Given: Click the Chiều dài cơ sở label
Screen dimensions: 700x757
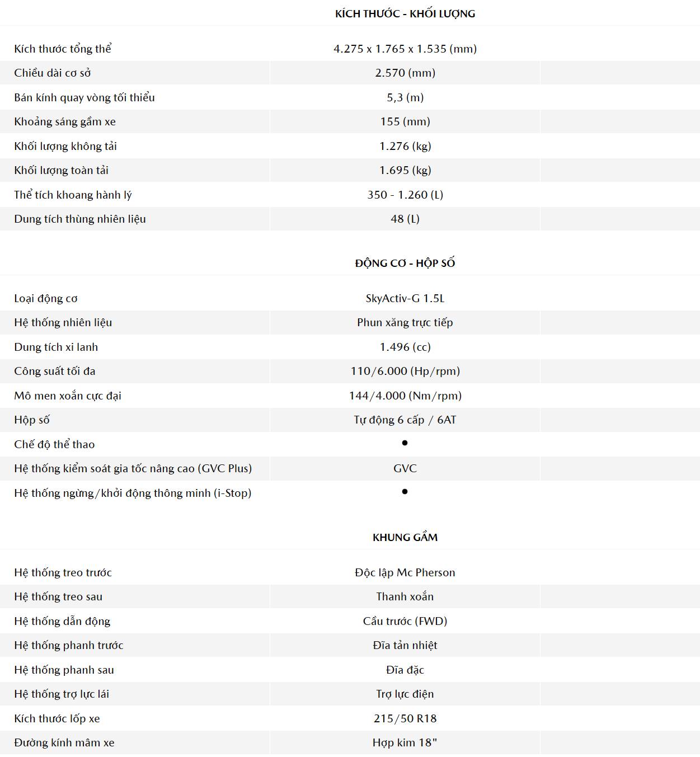Looking at the screenshot, I should [53, 73].
